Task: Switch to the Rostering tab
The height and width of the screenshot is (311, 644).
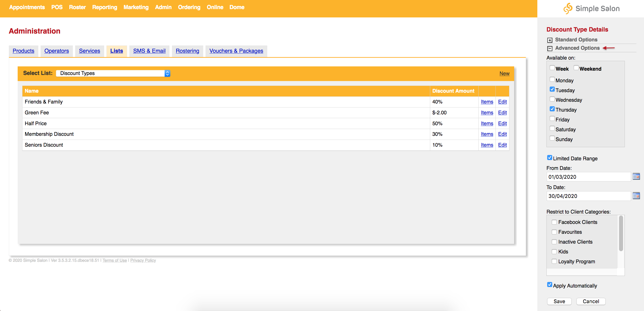Action: (188, 51)
